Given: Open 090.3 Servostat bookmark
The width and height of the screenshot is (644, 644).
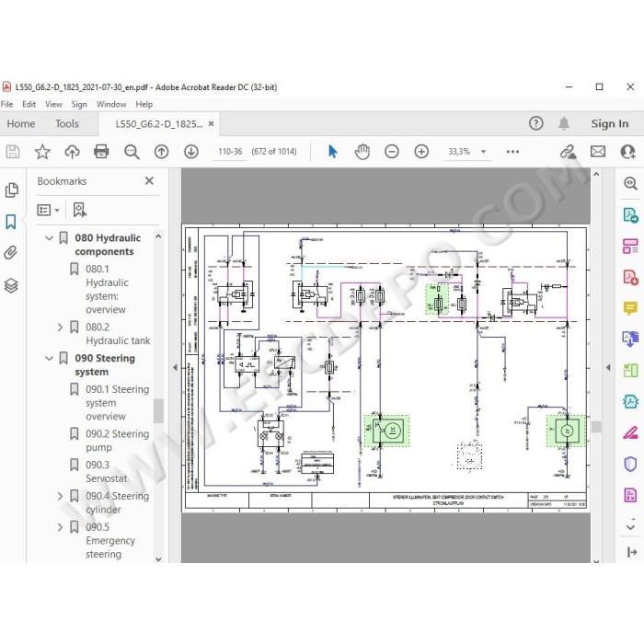Looking at the screenshot, I should (106, 471).
